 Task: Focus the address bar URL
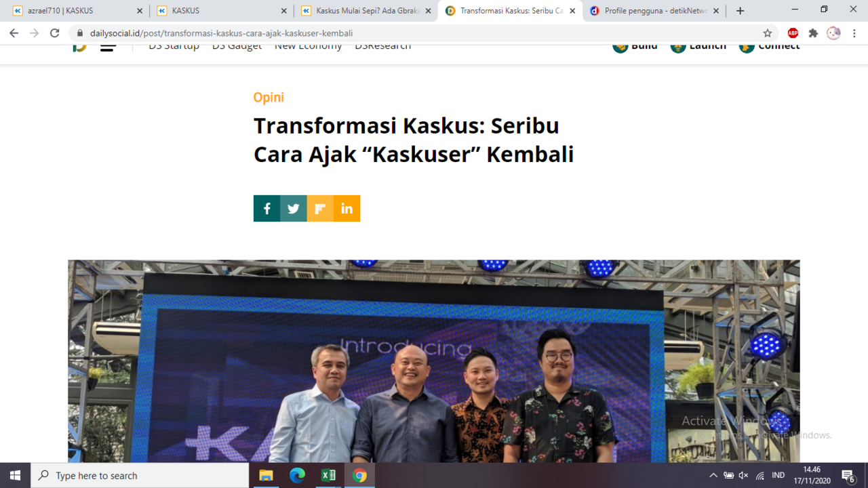[221, 33]
